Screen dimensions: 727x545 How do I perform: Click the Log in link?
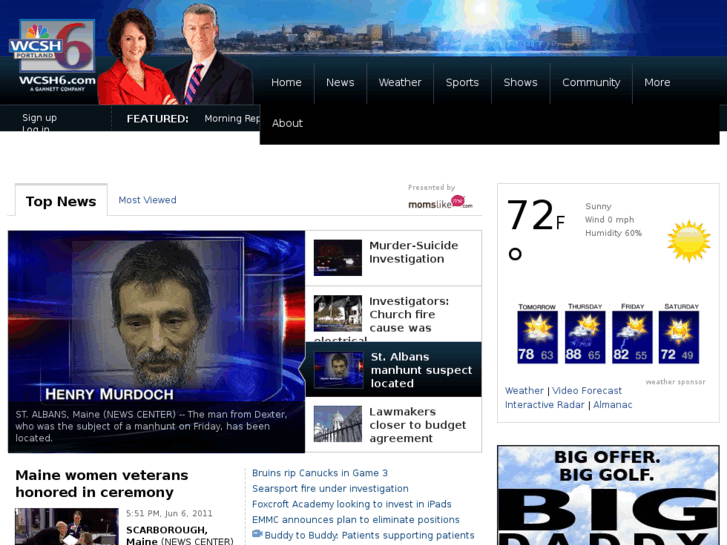point(36,128)
